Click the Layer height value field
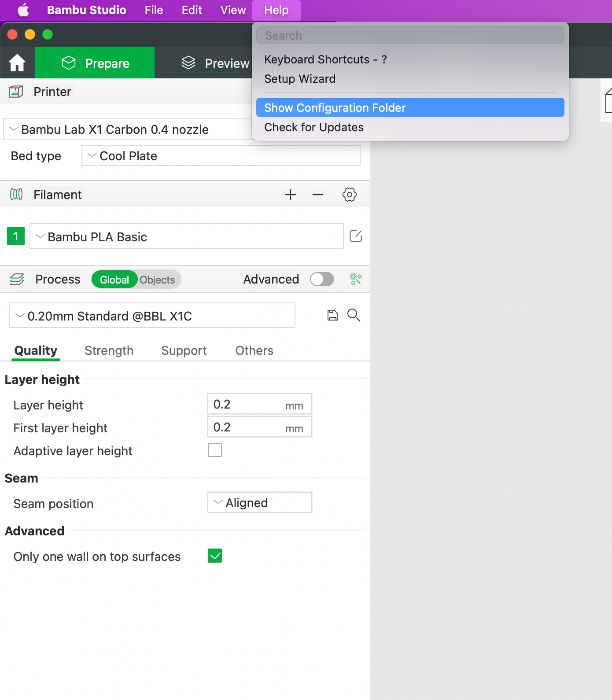The width and height of the screenshot is (612, 700). (x=247, y=404)
